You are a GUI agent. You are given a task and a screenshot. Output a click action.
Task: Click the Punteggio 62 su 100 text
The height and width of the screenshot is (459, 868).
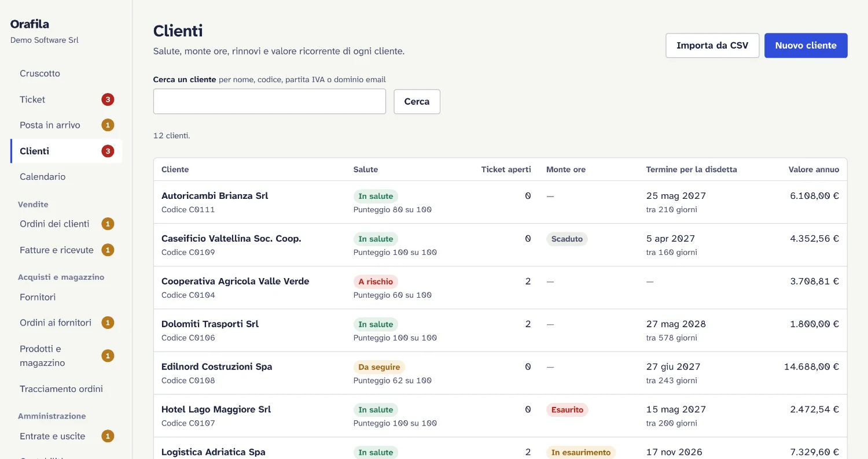coord(392,380)
